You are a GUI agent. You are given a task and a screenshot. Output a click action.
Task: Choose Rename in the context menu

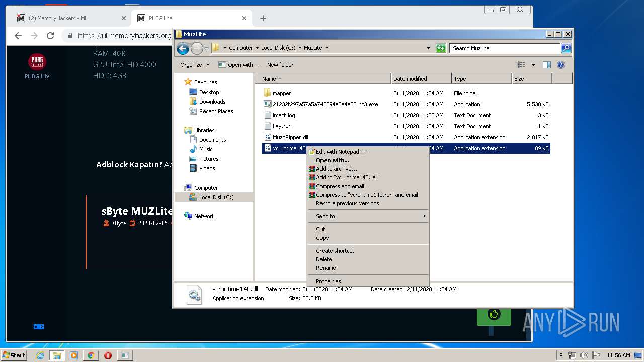[368, 268]
